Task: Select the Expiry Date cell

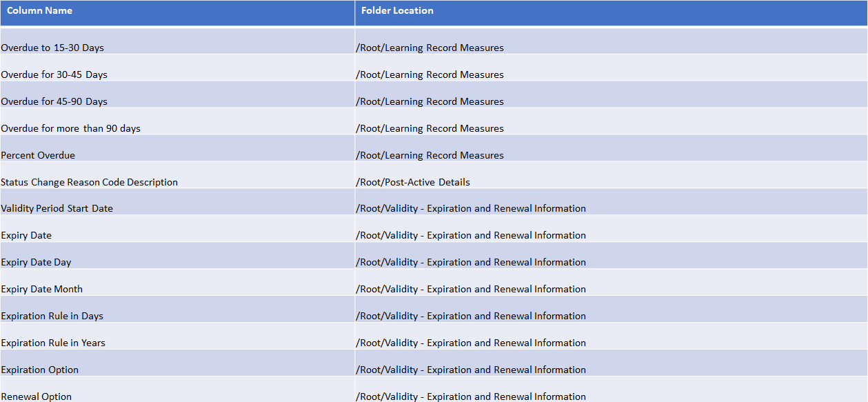Action: click(x=26, y=235)
